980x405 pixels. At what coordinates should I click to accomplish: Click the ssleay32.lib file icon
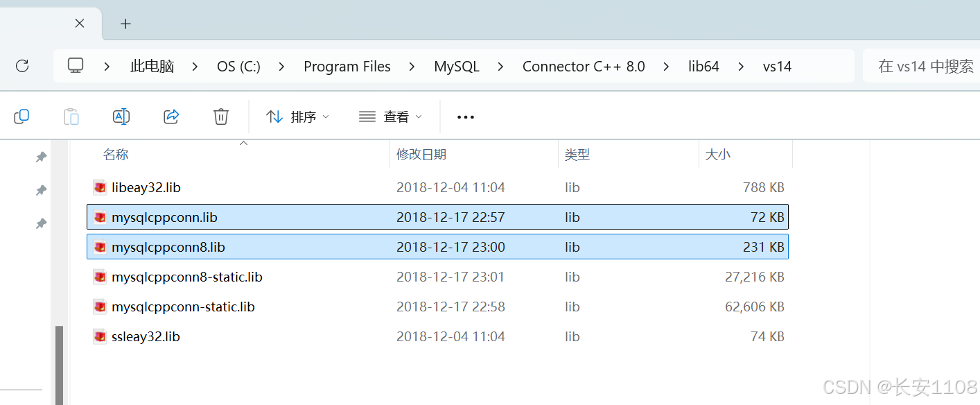[x=100, y=336]
